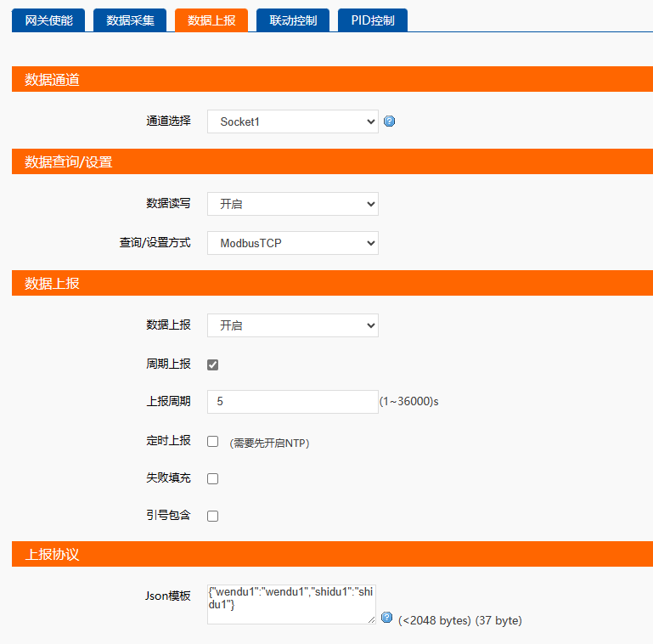Click help icon beside 通道选择 dropdown
Viewport: 653px width, 644px height.
(x=390, y=121)
